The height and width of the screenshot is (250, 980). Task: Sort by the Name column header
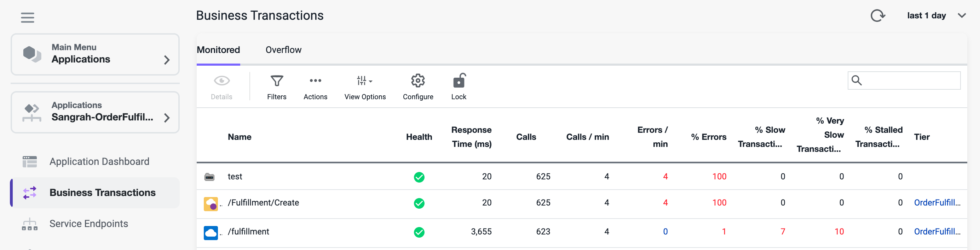pyautogui.click(x=240, y=137)
